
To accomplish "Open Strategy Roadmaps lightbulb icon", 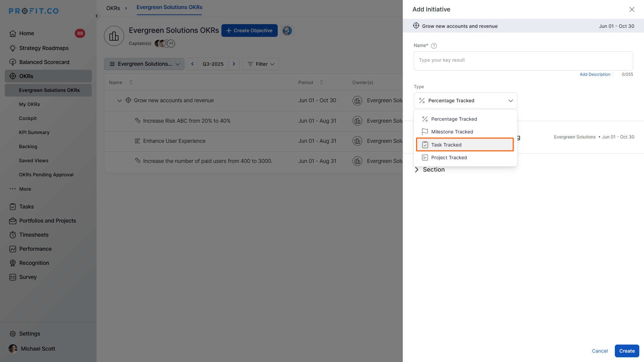I will (x=13, y=48).
